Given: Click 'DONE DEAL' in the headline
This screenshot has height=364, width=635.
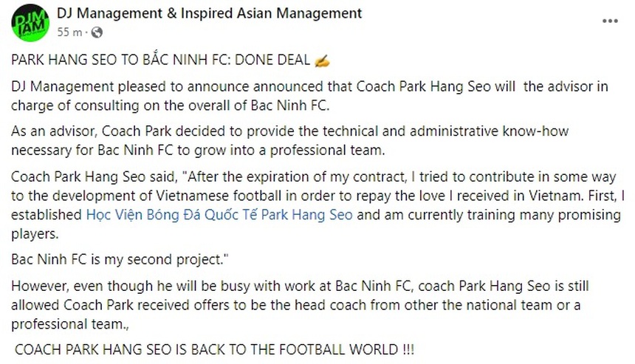Looking at the screenshot, I should click(277, 60).
